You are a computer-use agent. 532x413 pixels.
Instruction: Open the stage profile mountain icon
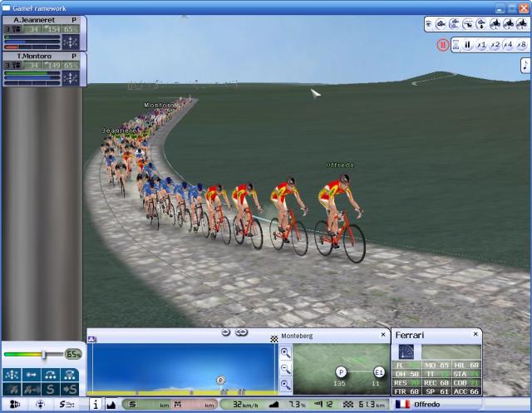[x=111, y=405]
